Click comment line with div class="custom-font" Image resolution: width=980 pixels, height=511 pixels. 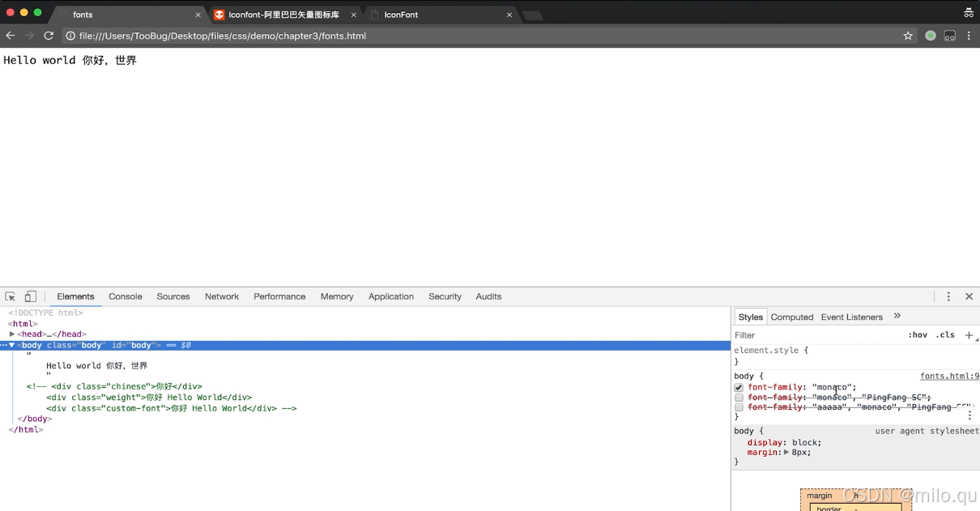[x=172, y=408]
